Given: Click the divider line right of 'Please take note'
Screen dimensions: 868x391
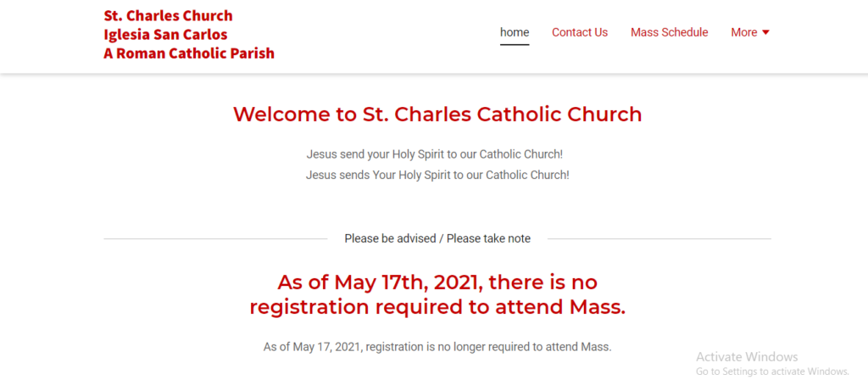Looking at the screenshot, I should [x=659, y=239].
